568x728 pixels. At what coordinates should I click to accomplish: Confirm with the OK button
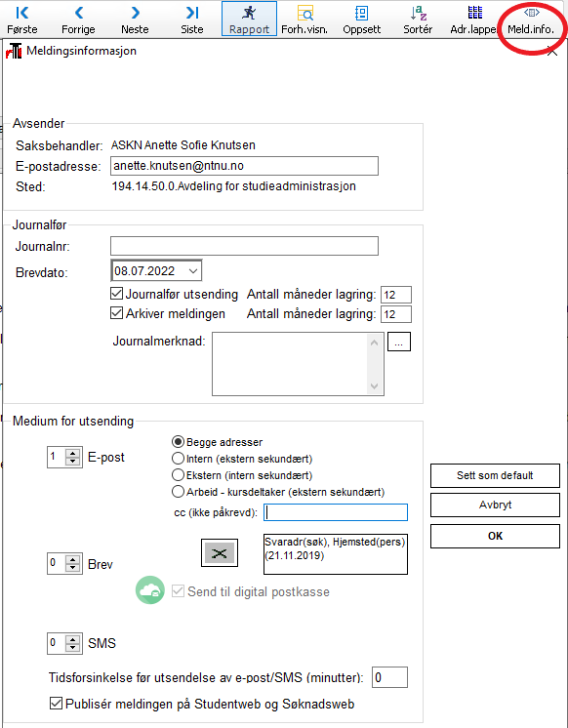(495, 537)
